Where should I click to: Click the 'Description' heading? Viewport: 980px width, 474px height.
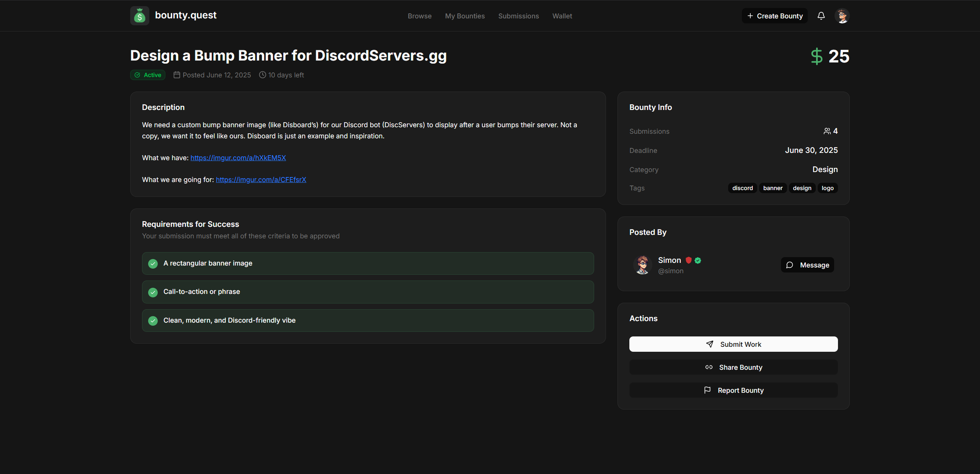coord(163,107)
